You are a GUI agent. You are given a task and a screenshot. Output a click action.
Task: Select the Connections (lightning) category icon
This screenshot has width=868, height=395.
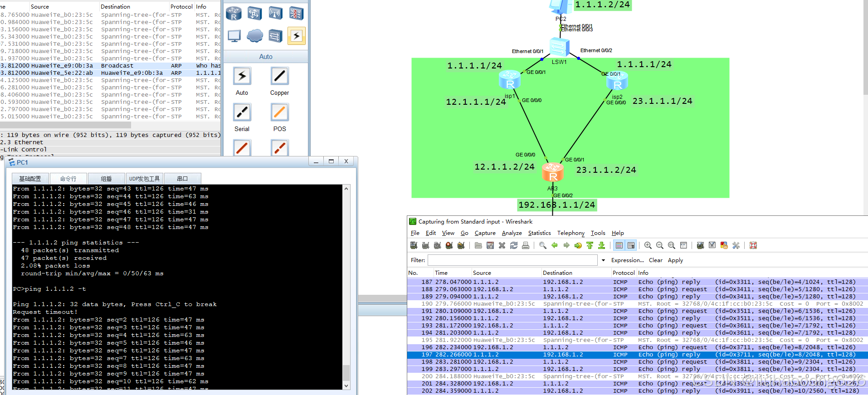(296, 36)
